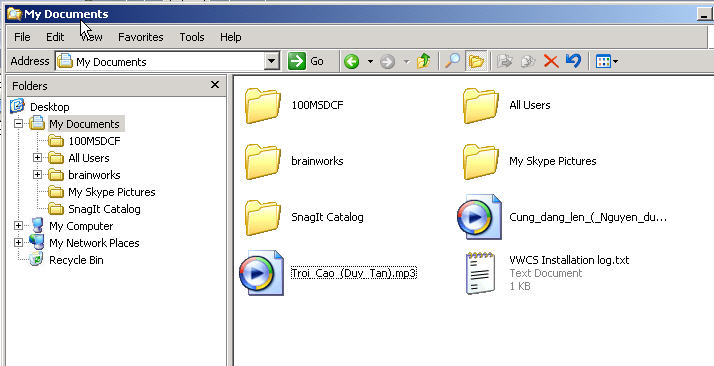Click the red X Delete icon

(551, 61)
